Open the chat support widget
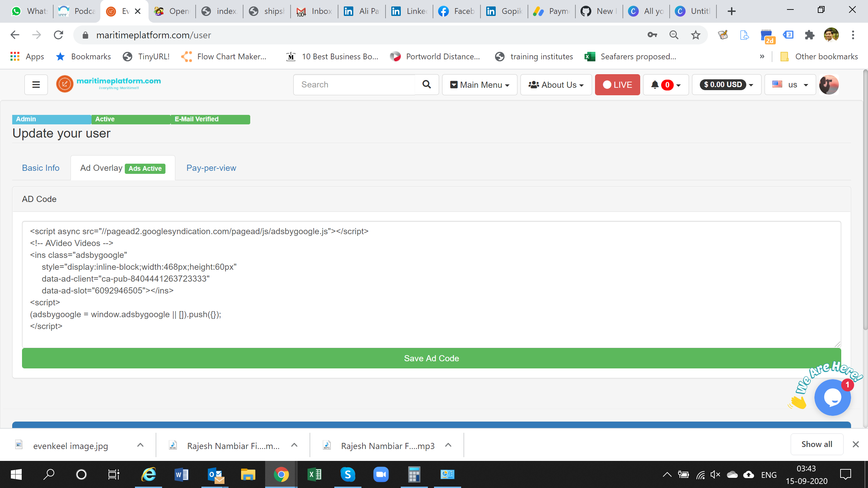 tap(832, 397)
